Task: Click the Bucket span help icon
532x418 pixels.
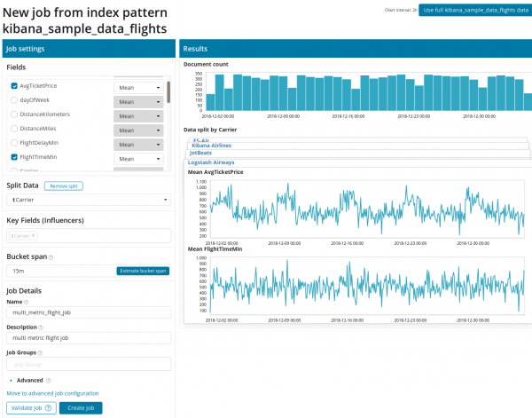Action: [51, 256]
